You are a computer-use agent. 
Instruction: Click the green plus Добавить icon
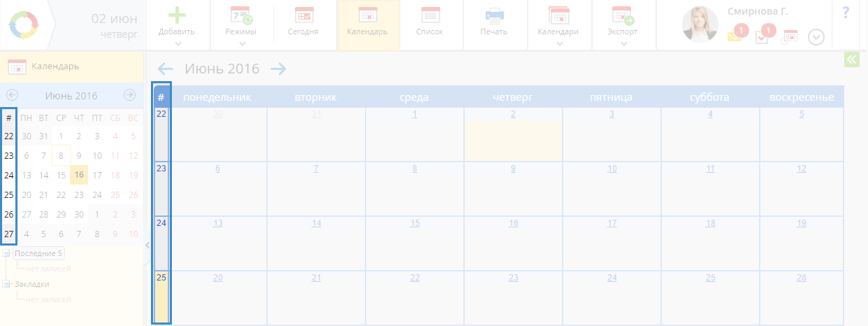click(178, 14)
